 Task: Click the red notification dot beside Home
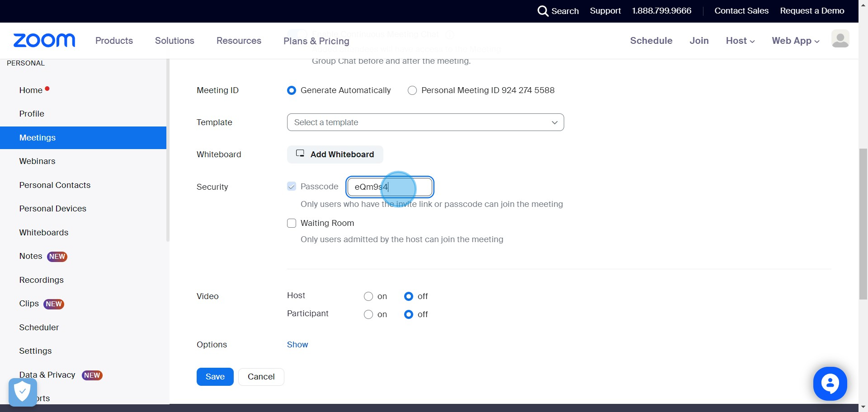pos(47,89)
